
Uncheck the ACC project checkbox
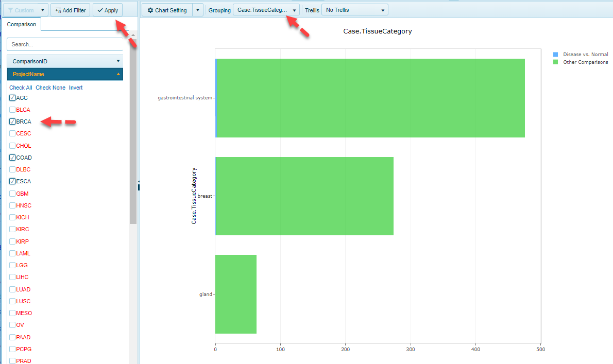pos(12,98)
